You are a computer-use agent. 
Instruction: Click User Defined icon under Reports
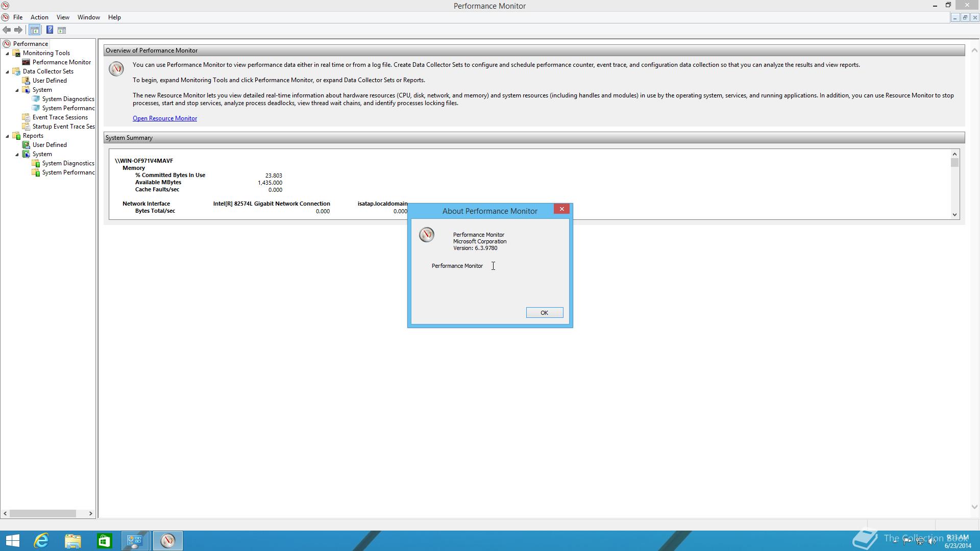26,145
